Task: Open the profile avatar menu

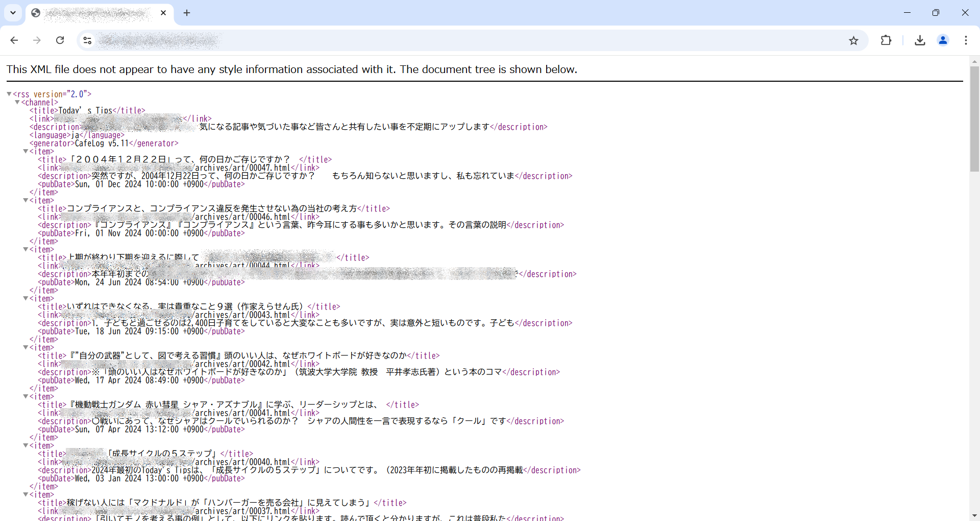Action: 943,40
